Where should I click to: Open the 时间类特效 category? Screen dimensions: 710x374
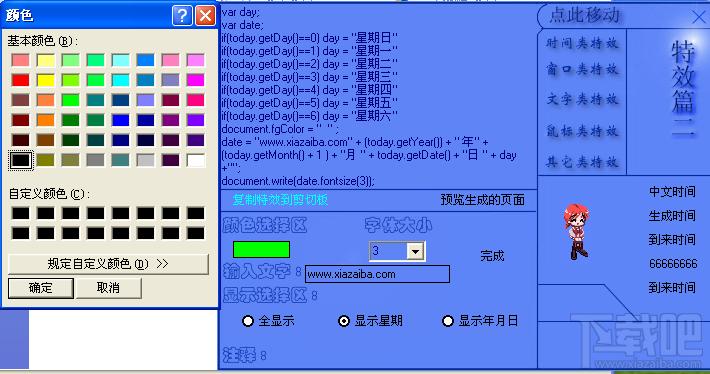582,43
